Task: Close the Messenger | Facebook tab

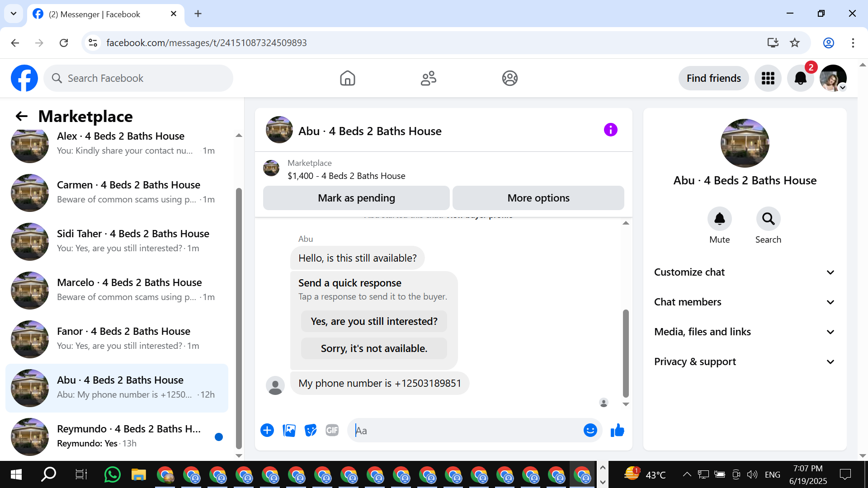Action: click(x=174, y=14)
